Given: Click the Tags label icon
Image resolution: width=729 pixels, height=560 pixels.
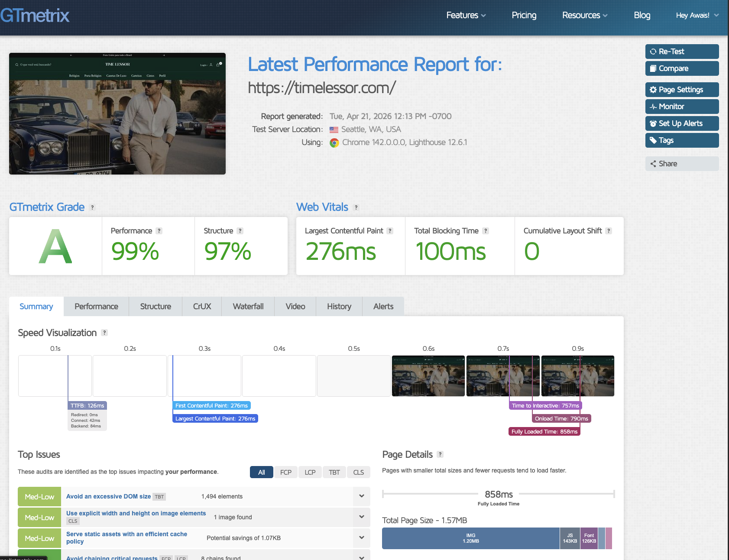Looking at the screenshot, I should [653, 140].
